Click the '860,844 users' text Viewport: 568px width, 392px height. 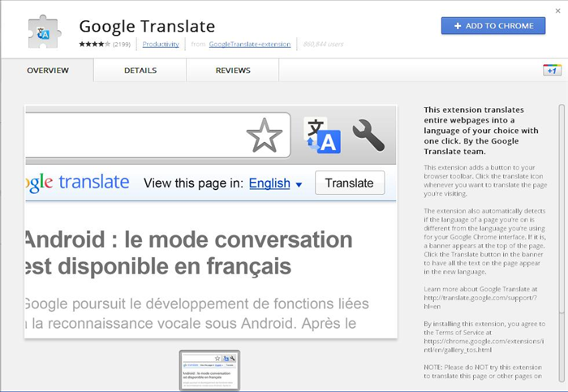pyautogui.click(x=323, y=44)
